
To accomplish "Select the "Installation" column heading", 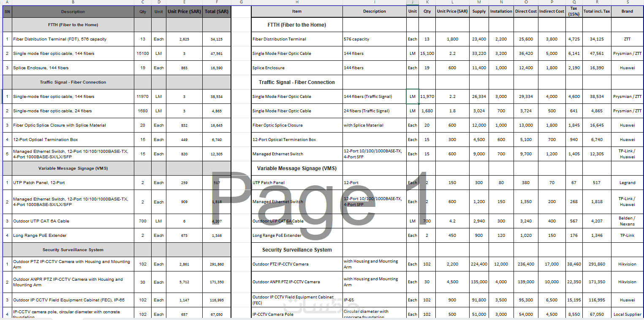I will 501,11.
